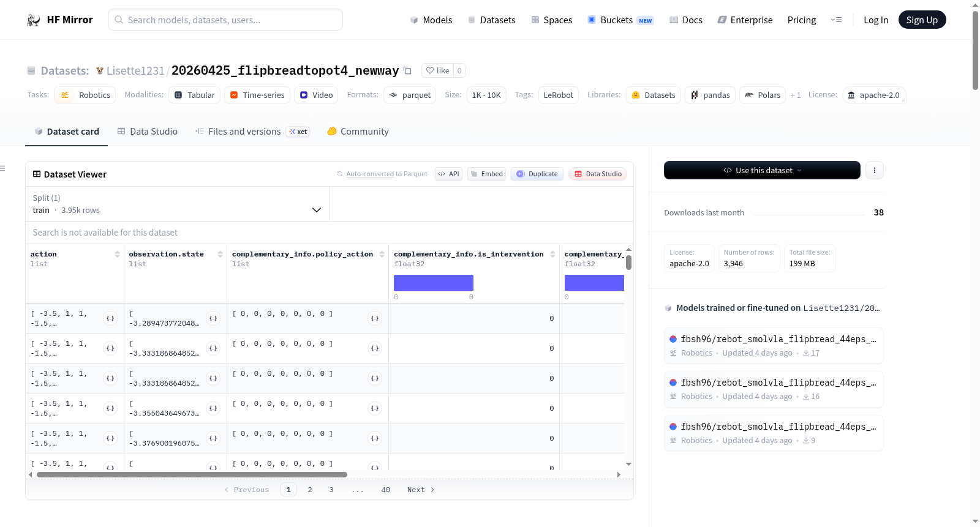The image size is (980, 527).
Task: Open Docs in the top navigation
Action: 686,20
